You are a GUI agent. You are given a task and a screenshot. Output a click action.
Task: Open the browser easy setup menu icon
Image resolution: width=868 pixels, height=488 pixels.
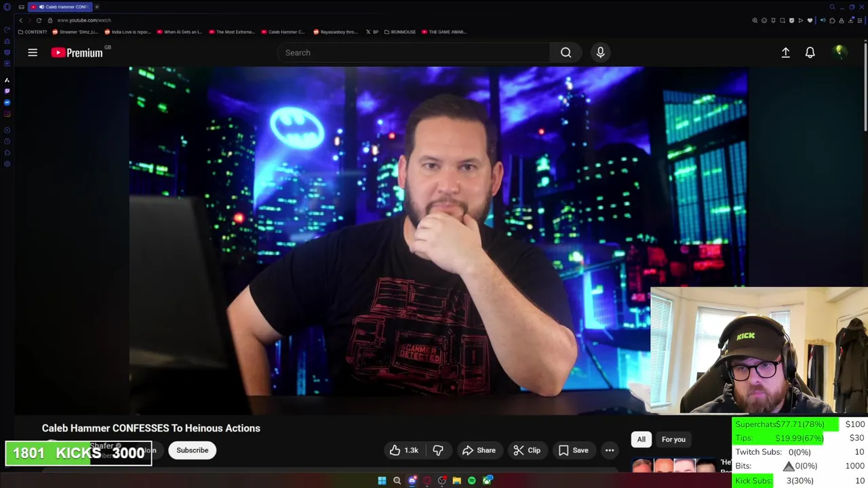coord(860,20)
